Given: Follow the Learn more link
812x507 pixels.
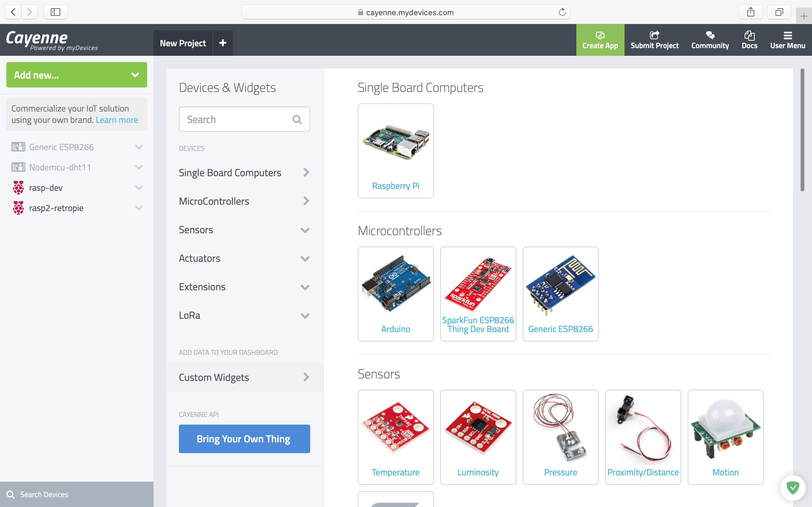Looking at the screenshot, I should click(117, 120).
